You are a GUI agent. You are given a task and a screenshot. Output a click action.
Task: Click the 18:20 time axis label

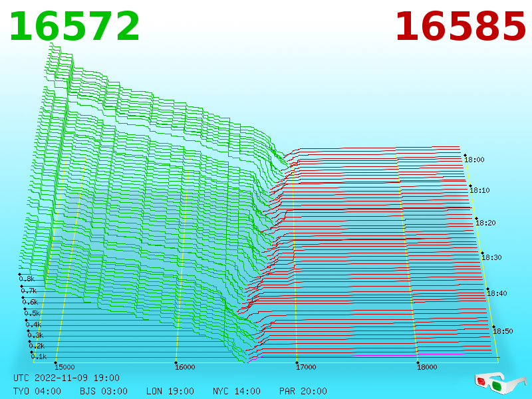click(x=485, y=223)
